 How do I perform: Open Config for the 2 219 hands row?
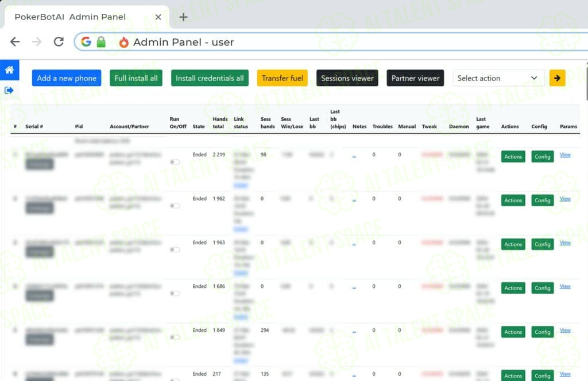click(542, 156)
